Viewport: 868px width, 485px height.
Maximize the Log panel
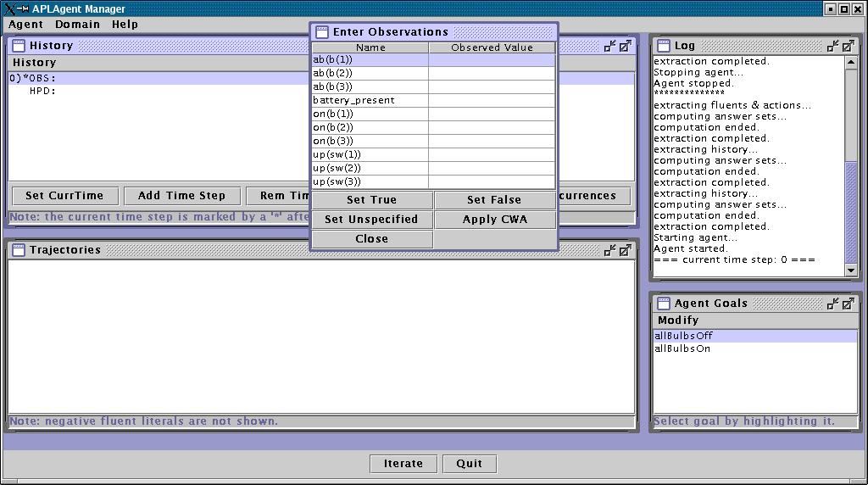(849, 46)
